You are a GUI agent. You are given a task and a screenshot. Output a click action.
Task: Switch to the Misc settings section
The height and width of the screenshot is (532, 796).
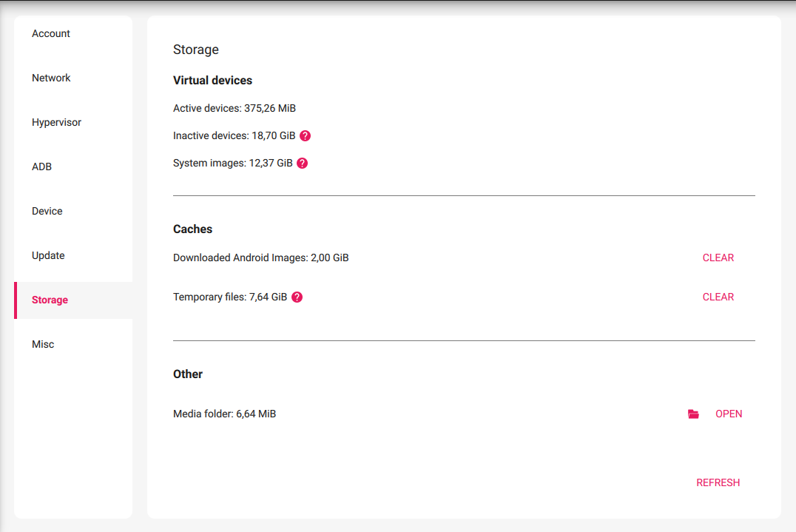click(43, 344)
